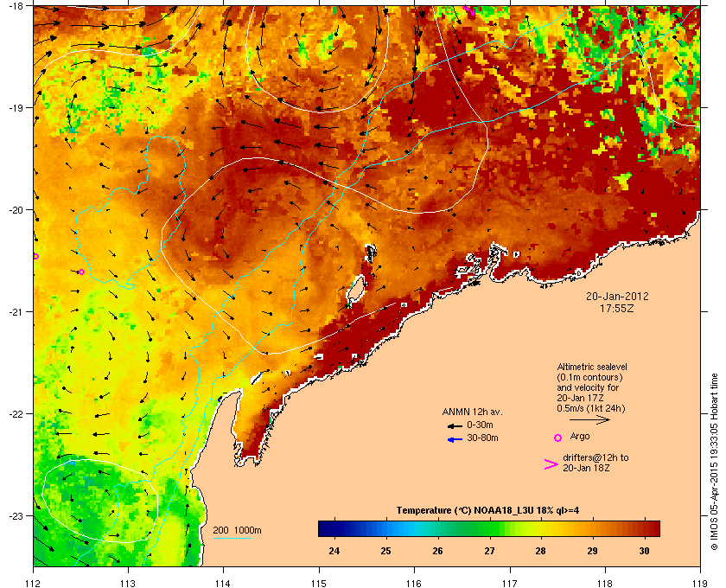Click the longitude axis label 118

(605, 583)
